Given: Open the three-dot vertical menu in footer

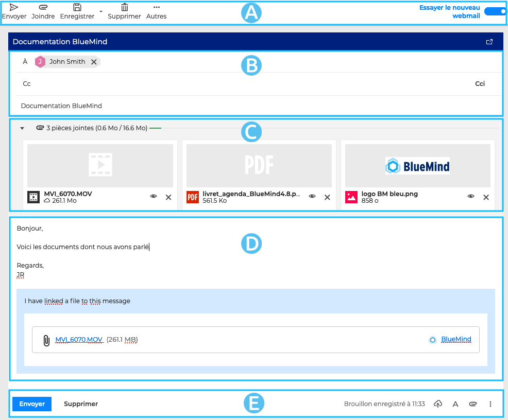Looking at the screenshot, I should click(490, 404).
